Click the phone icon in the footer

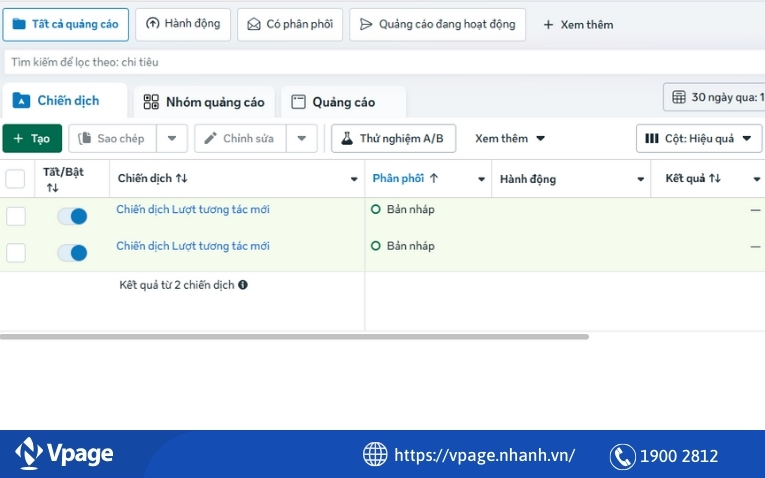tap(623, 457)
